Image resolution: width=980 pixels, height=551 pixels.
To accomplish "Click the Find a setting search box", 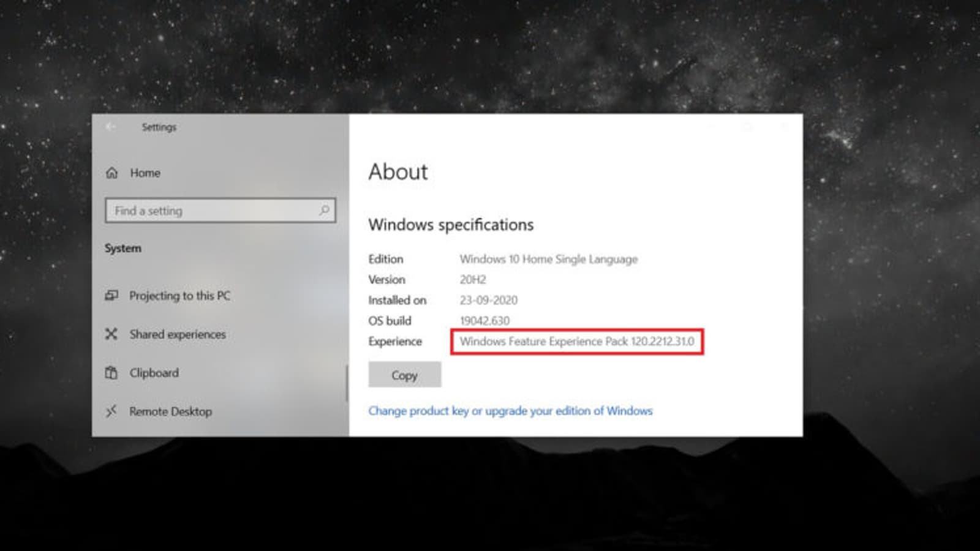I will click(x=221, y=211).
